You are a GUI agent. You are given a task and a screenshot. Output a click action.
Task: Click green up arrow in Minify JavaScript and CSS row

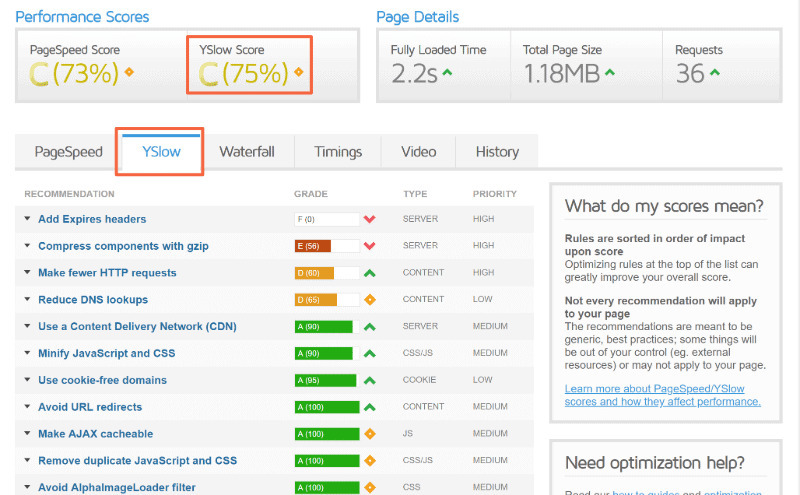click(370, 353)
